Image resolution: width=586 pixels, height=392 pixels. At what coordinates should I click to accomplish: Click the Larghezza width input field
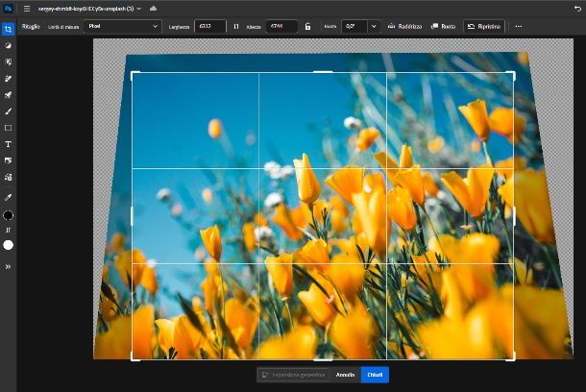pos(209,27)
